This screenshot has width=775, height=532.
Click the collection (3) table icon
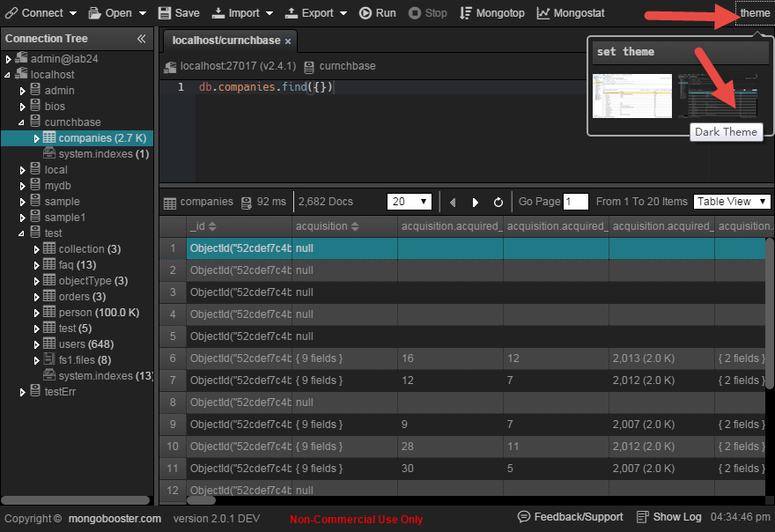point(49,248)
